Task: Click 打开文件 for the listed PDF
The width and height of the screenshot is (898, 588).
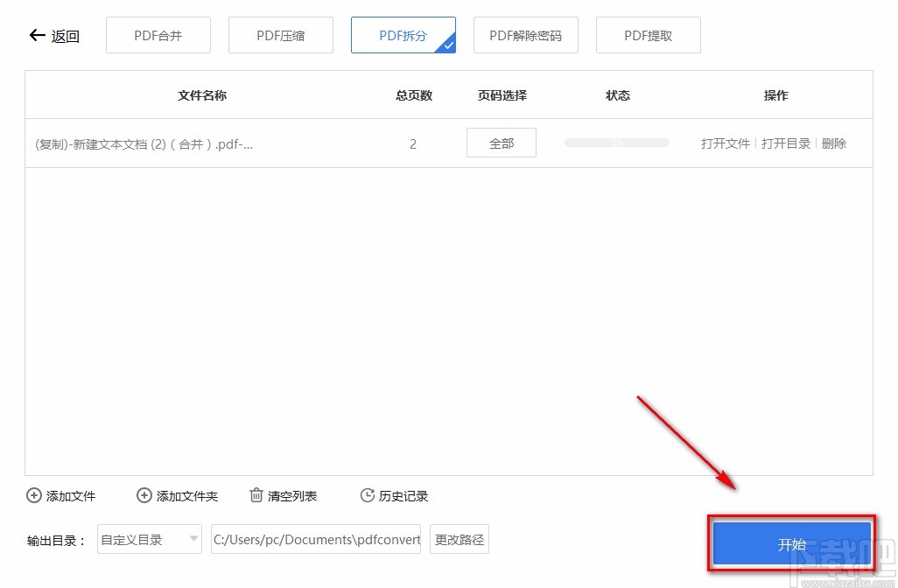Action: [725, 143]
